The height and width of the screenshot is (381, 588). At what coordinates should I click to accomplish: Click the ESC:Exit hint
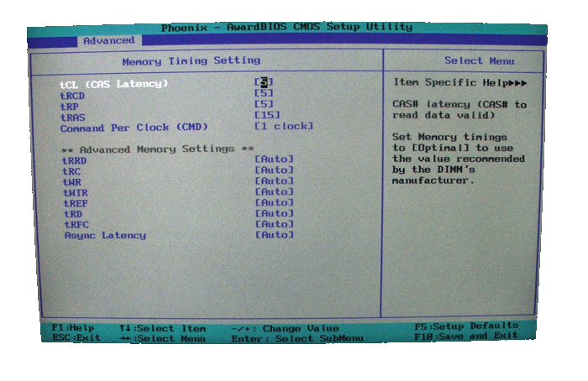76,337
